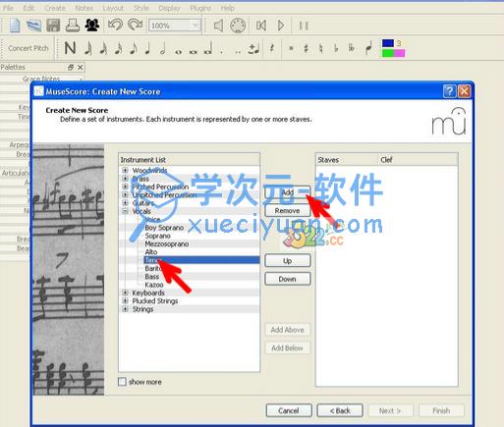Image resolution: width=504 pixels, height=427 pixels.
Task: Click the save floppy disk icon
Action: point(53,26)
